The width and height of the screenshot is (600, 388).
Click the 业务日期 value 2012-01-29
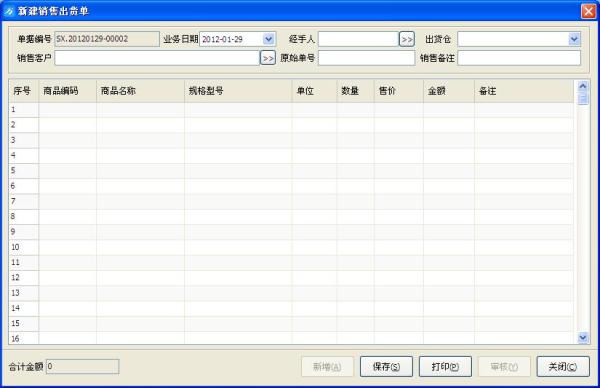click(222, 39)
